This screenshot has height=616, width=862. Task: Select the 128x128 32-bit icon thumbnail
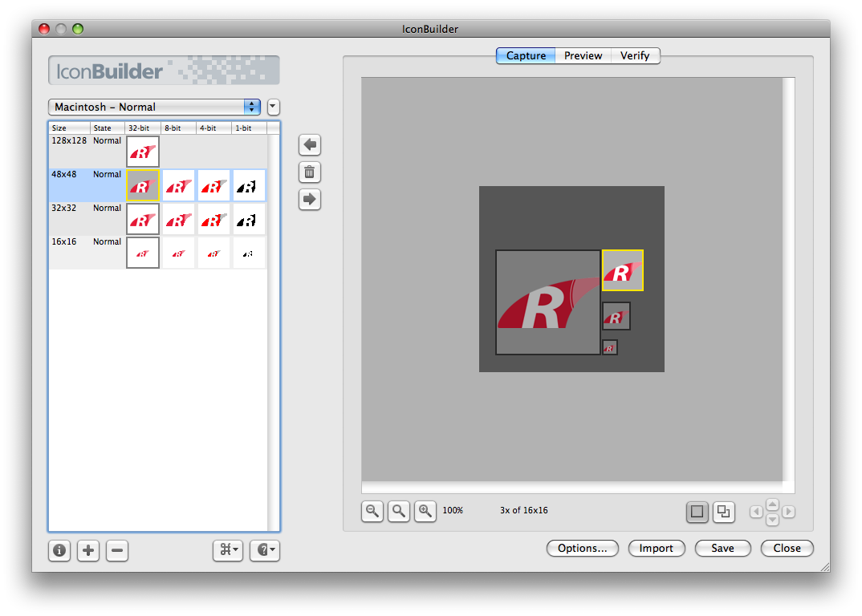click(x=143, y=152)
